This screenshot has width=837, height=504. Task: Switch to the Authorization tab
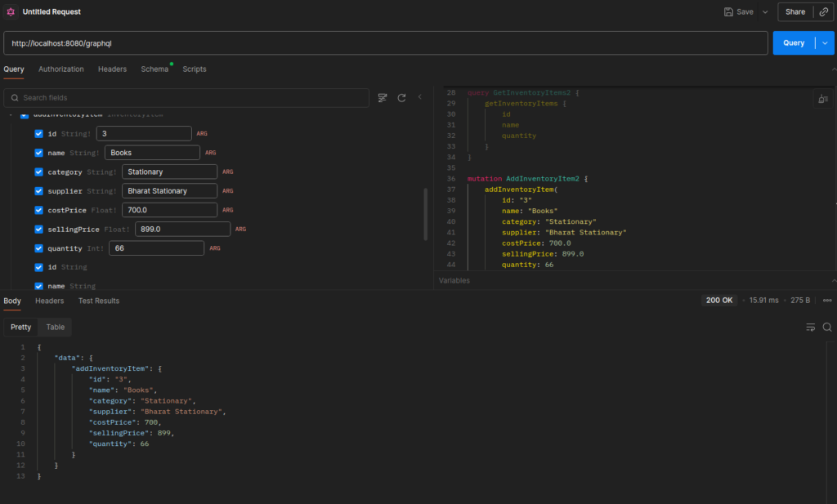click(60, 69)
